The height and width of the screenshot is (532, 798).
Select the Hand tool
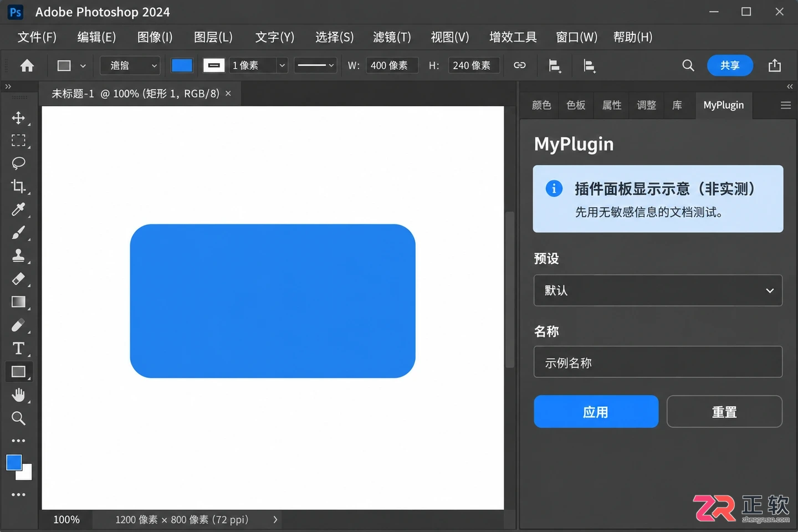pyautogui.click(x=18, y=395)
